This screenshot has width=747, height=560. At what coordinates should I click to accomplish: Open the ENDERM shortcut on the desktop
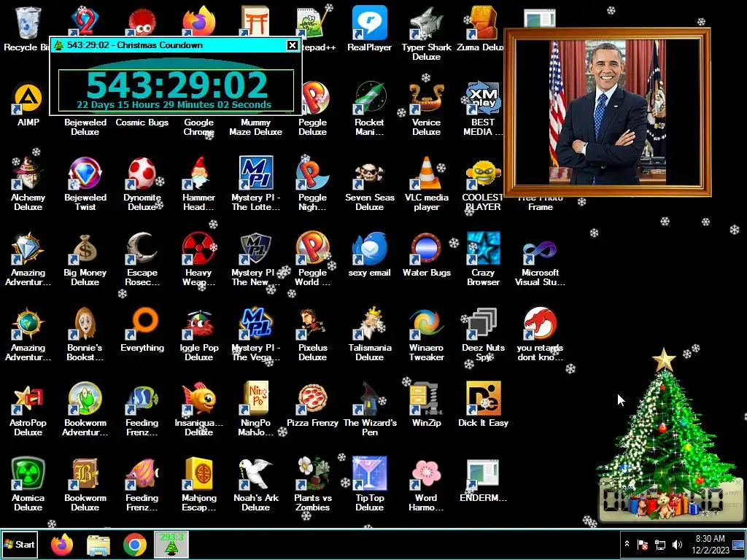483,480
